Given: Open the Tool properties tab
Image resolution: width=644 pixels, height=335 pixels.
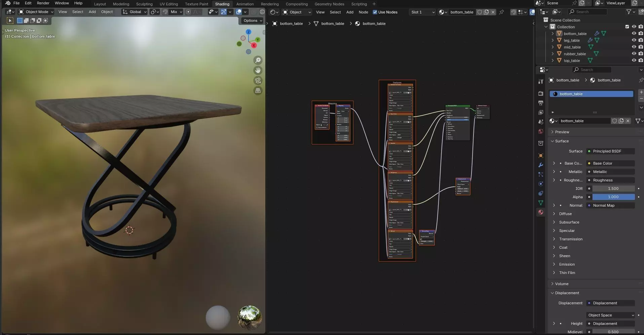Looking at the screenshot, I should 540,81.
